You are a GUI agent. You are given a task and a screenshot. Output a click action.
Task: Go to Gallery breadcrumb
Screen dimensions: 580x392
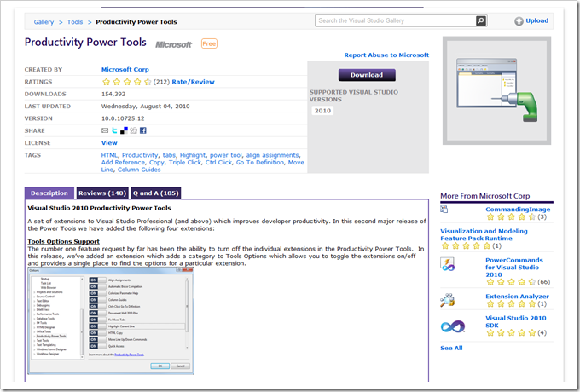[x=43, y=22]
